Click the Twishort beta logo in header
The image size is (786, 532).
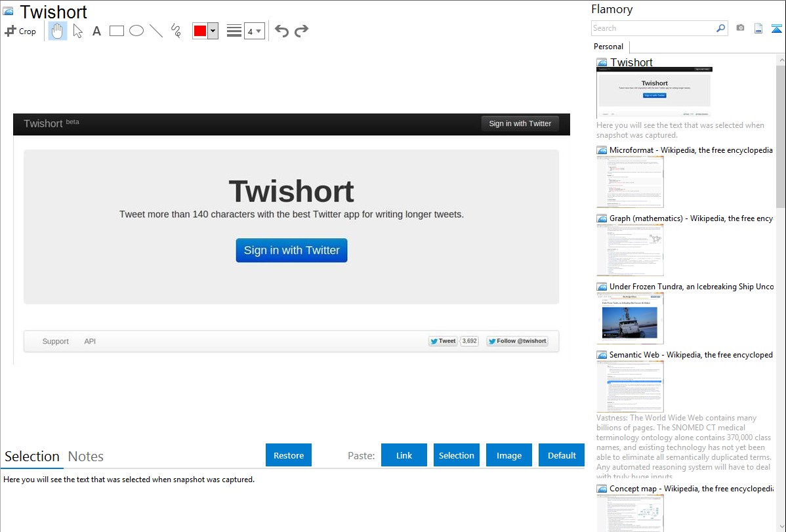click(x=51, y=123)
